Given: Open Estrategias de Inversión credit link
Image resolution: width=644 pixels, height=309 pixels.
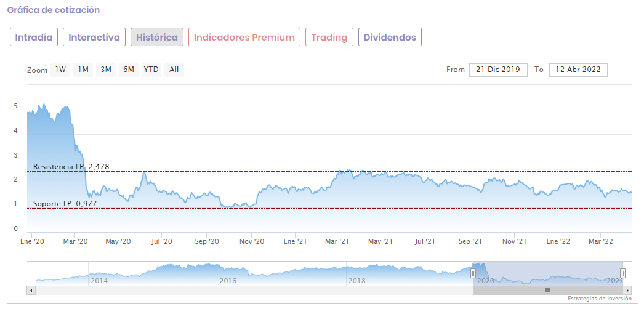Looking at the screenshot, I should click(x=600, y=299).
